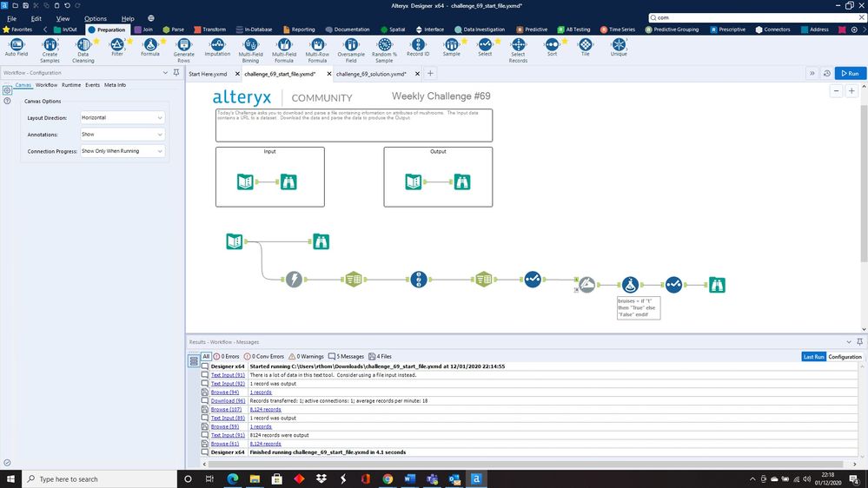The image size is (868, 488).
Task: Click the Windows taskbar search box
Action: click(100, 479)
